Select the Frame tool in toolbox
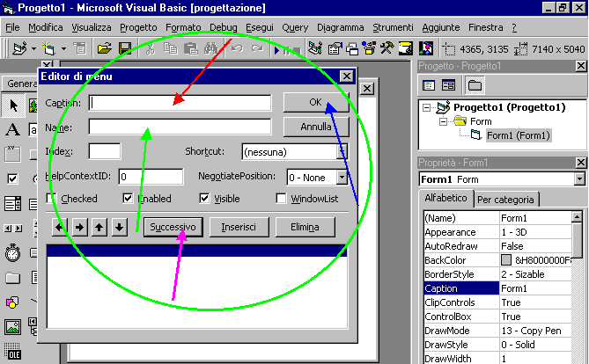Image resolution: width=589 pixels, height=364 pixels. (x=13, y=154)
